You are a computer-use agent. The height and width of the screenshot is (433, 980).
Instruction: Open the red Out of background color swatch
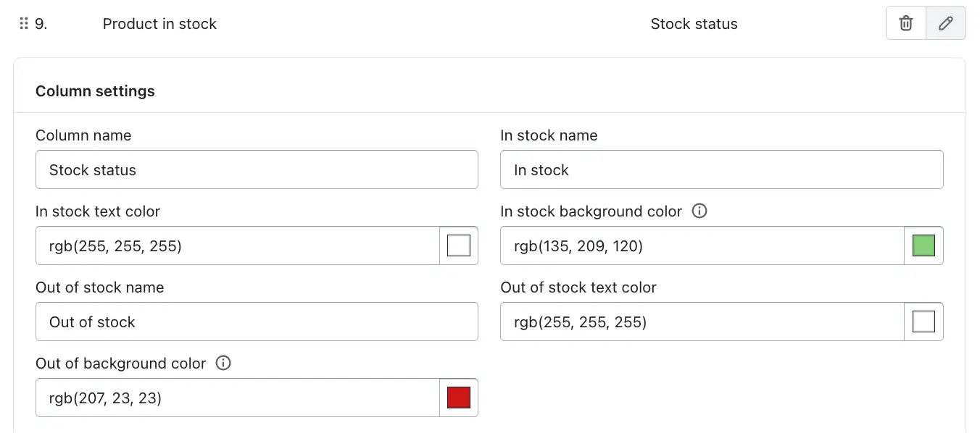[x=459, y=398]
